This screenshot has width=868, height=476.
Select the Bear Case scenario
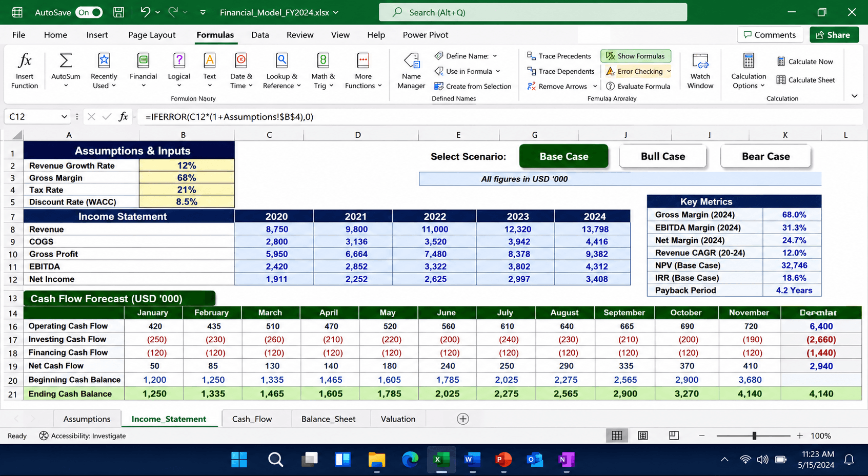click(x=765, y=156)
